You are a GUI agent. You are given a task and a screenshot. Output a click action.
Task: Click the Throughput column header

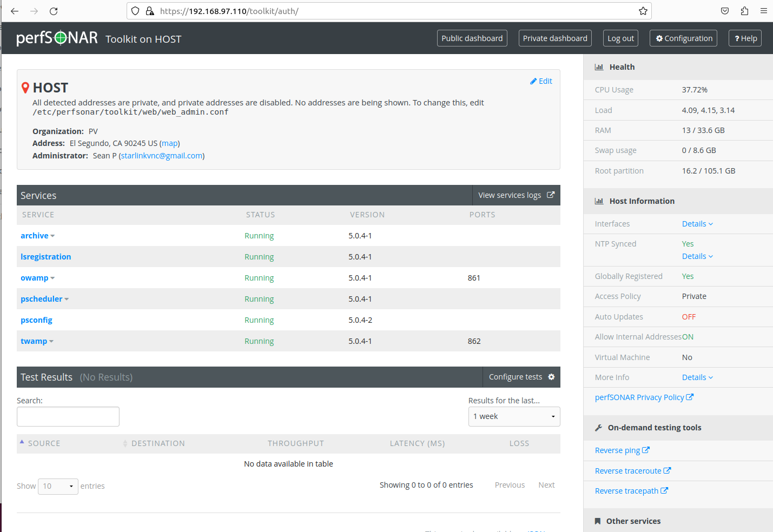[295, 443]
